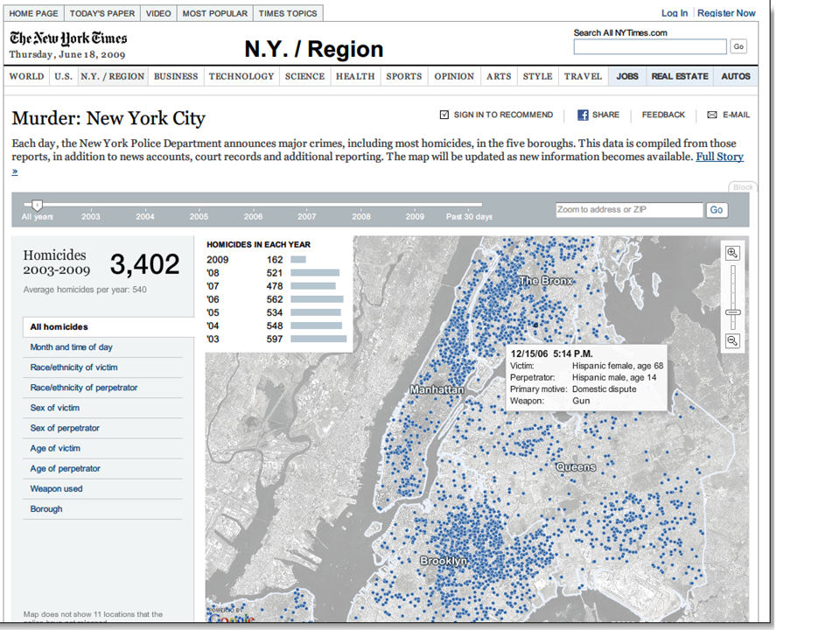Click the e-mail envelope icon
Image resolution: width=840 pixels, height=630 pixels.
[712, 115]
